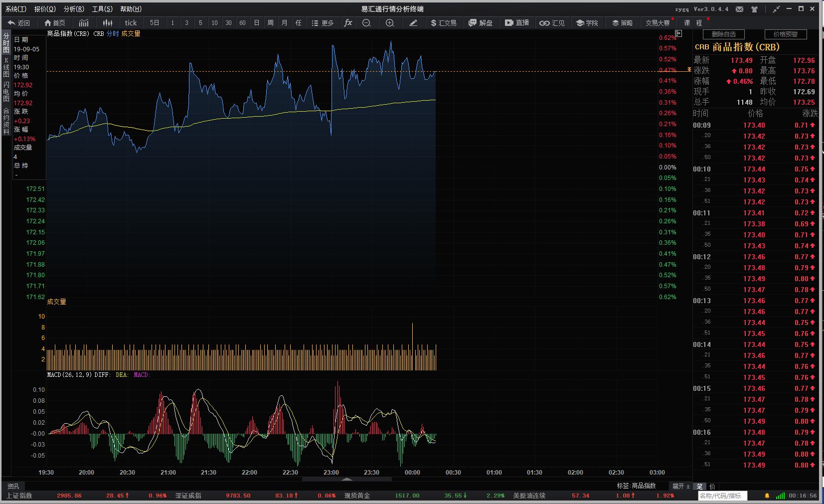Open the 分析(R) menu
The image size is (824, 504).
(74, 9)
